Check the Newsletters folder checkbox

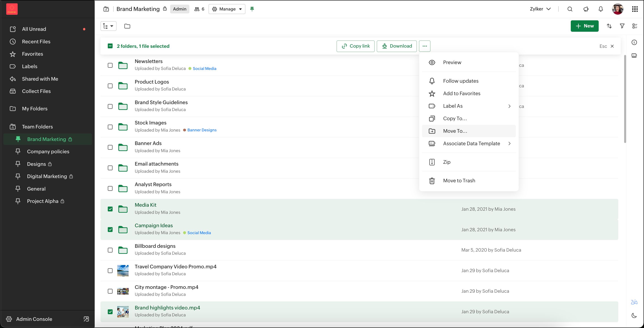point(110,65)
